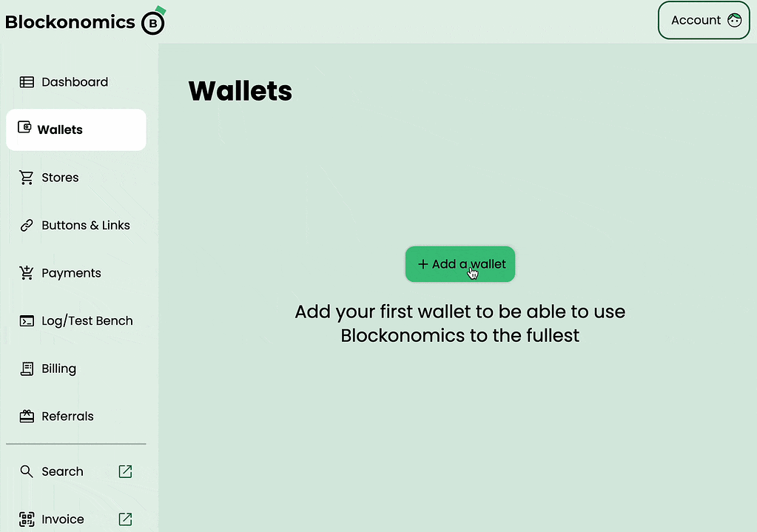Select the Payments icon in the sidebar
This screenshot has width=757, height=532.
pos(26,272)
